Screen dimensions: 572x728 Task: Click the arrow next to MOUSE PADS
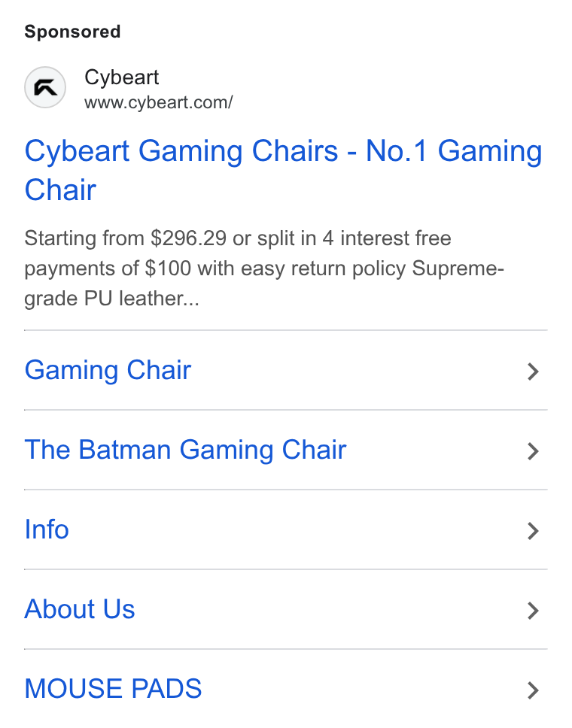[x=534, y=690]
